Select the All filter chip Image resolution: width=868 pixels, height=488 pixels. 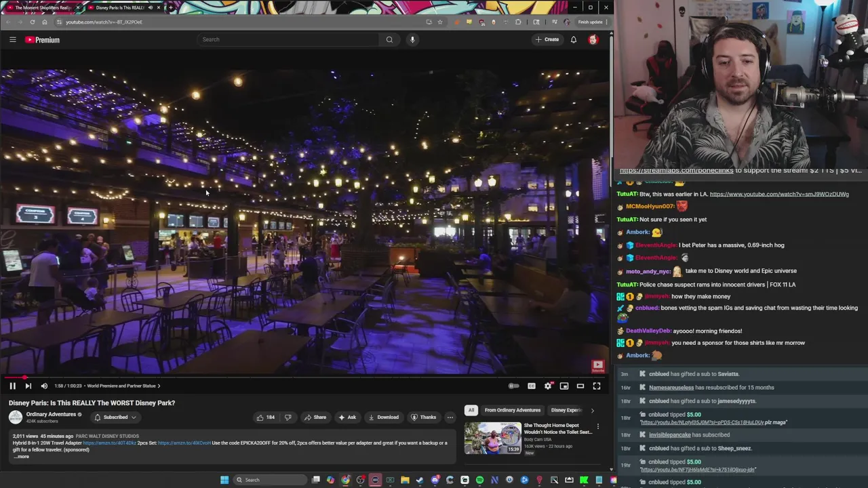471,410
